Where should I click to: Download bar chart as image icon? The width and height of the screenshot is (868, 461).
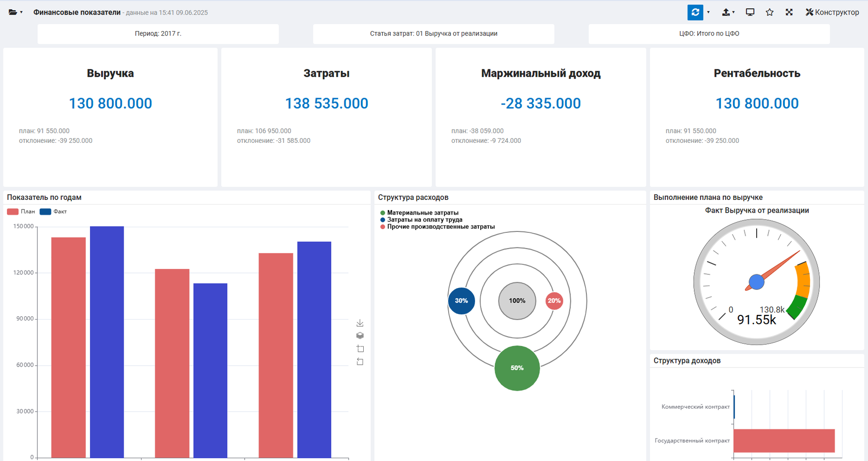pyautogui.click(x=360, y=323)
